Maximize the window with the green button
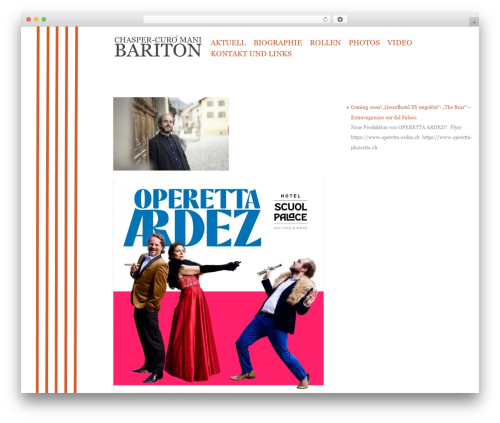Screen dimensions: 500x423 point(44,19)
